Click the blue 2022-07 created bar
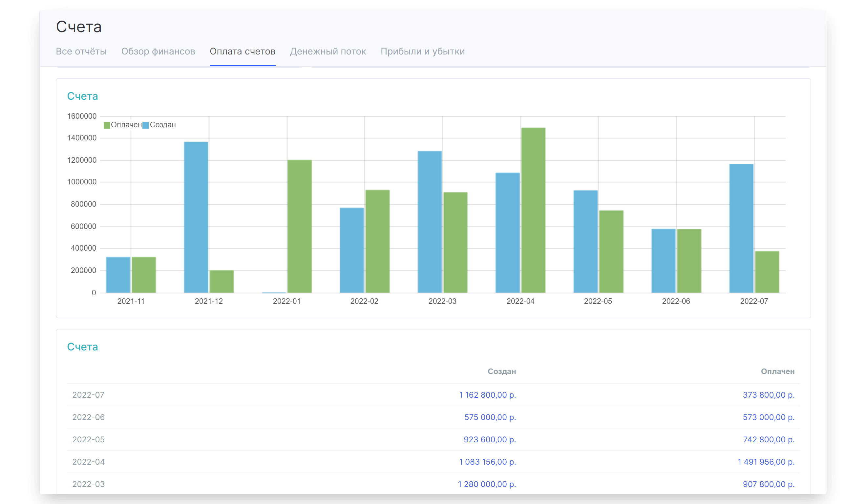 pyautogui.click(x=741, y=228)
